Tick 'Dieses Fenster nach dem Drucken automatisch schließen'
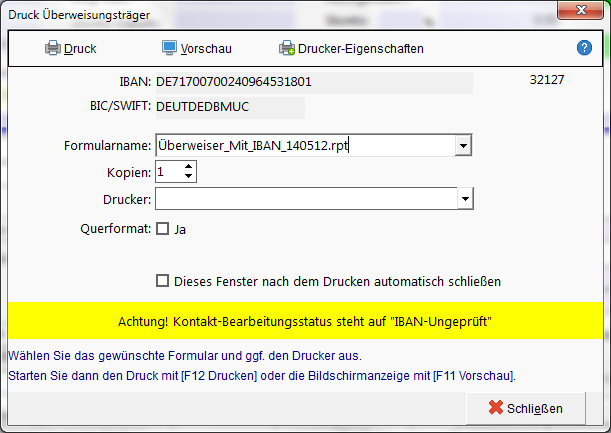 pyautogui.click(x=162, y=281)
